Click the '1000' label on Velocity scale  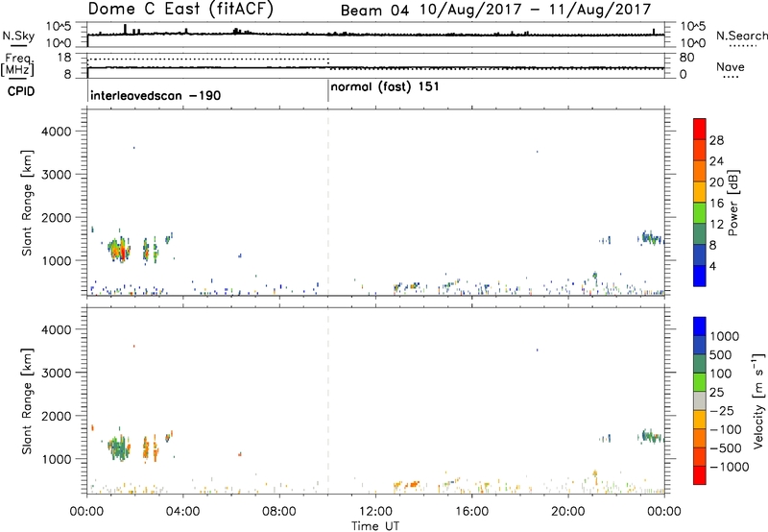pos(725,336)
